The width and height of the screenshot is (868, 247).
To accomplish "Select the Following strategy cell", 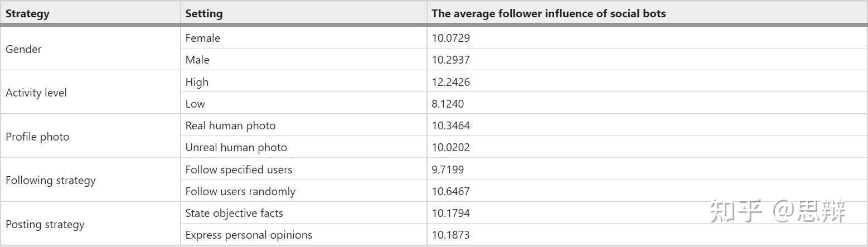I will (90, 180).
